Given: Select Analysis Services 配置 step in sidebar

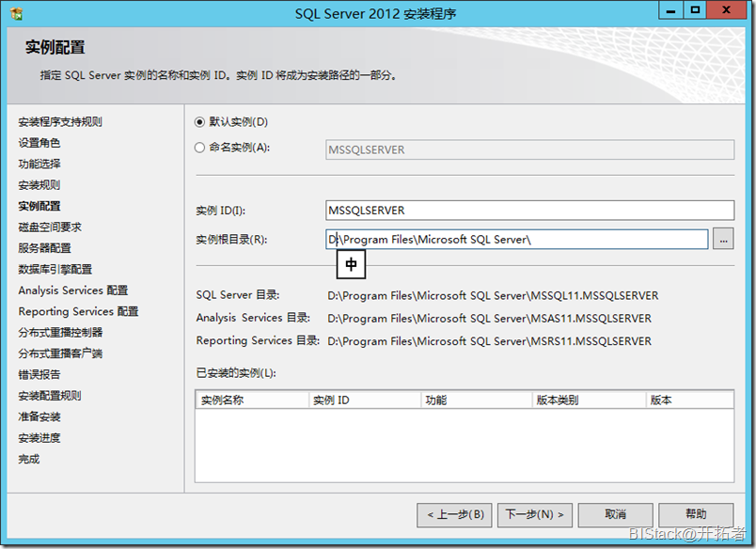Looking at the screenshot, I should click(73, 290).
